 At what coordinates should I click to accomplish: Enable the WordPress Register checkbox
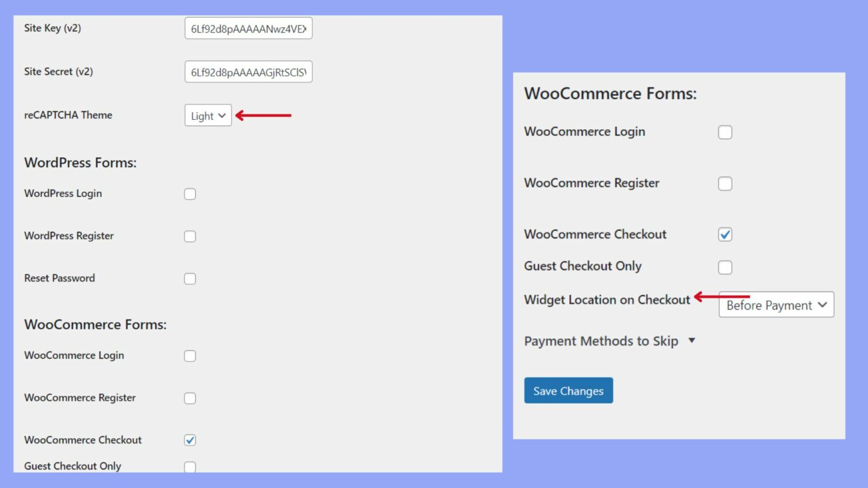190,236
